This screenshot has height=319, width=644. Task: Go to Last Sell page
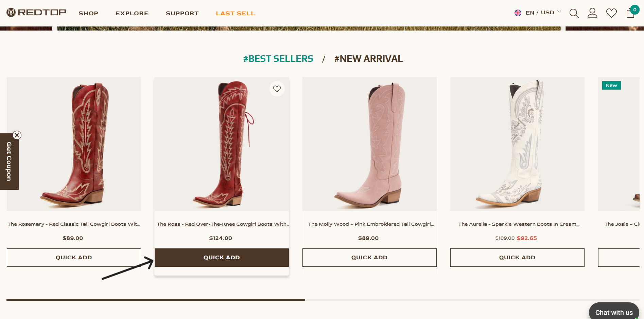(x=235, y=13)
